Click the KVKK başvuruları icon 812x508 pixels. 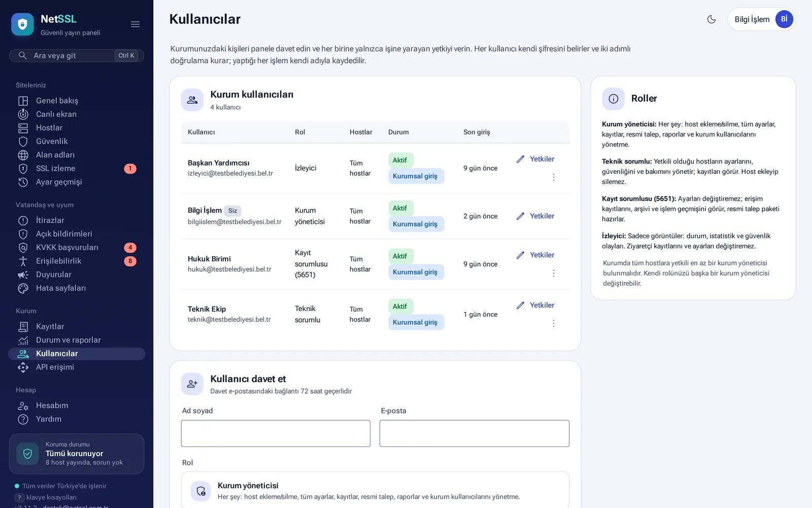tap(23, 247)
